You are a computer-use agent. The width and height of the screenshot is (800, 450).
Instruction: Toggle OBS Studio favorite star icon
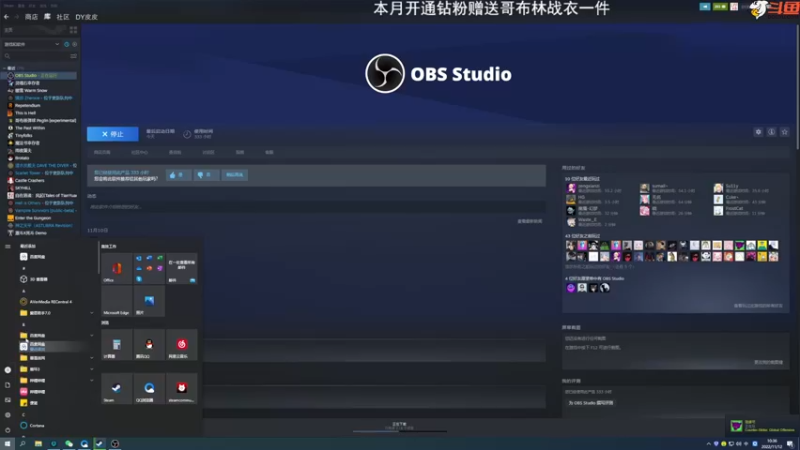click(785, 132)
